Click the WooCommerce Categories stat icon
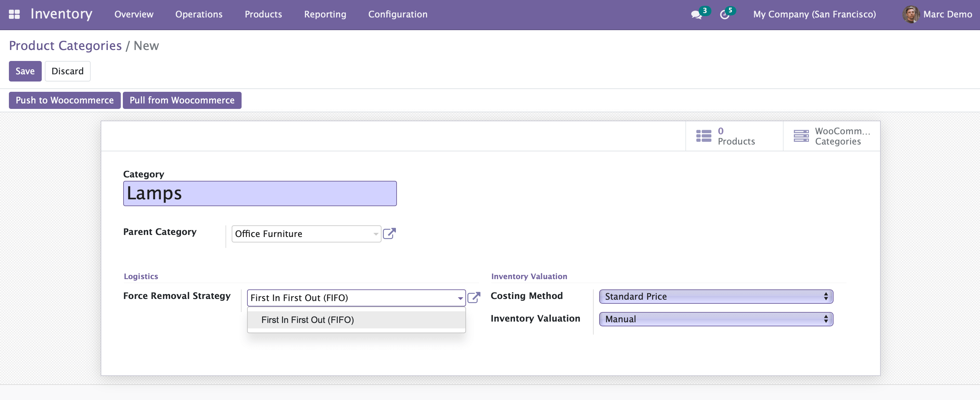Screen dimensions: 980x400 [801, 136]
